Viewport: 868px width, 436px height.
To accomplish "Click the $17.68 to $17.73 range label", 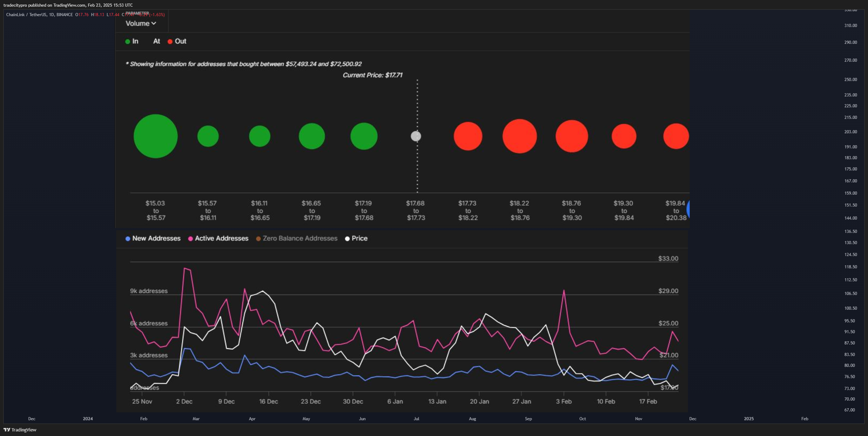I will click(x=416, y=210).
